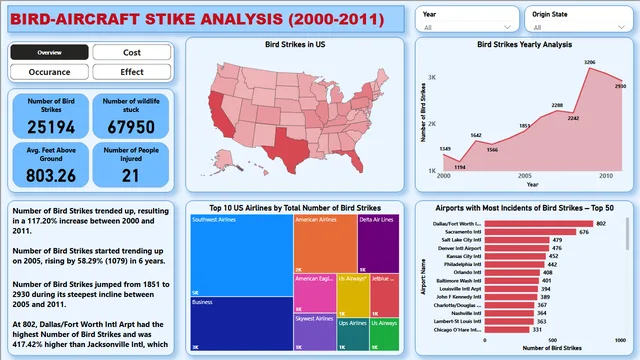640x360 pixels.
Task: Click the 2288 data label on yearly chart
Action: coord(557,105)
